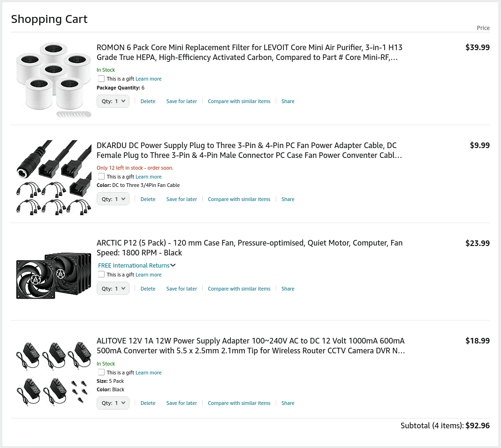Tick the gift checkbox for DKARDU cable

[x=101, y=177]
